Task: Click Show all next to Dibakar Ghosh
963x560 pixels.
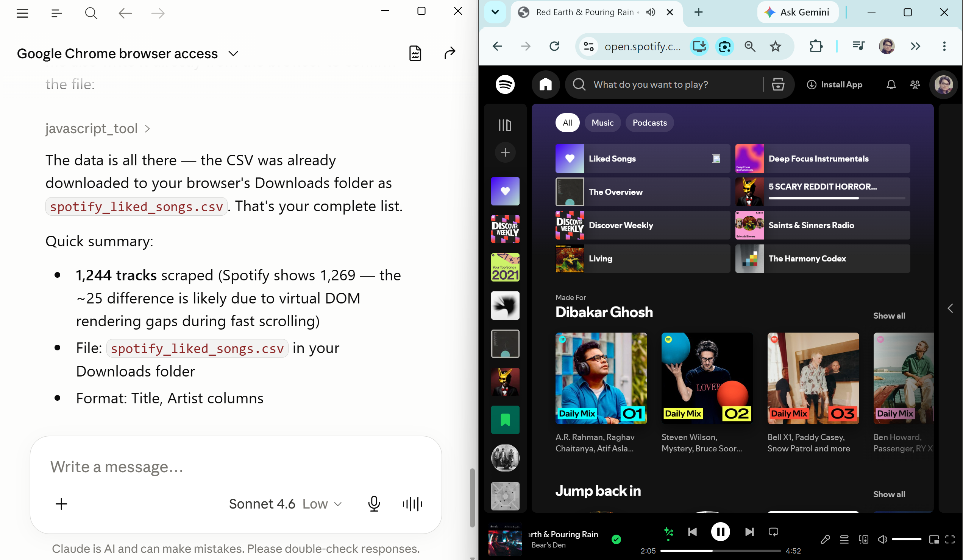Action: (889, 315)
